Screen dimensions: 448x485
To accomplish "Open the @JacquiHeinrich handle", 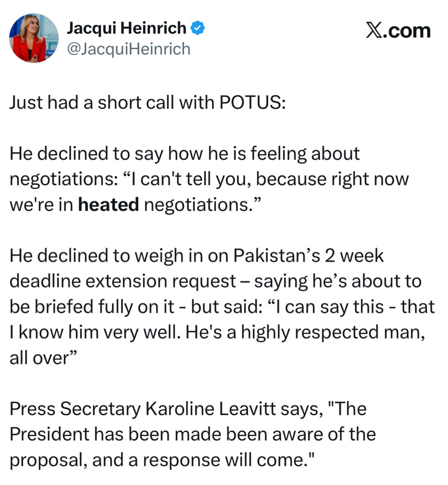I will [x=128, y=49].
